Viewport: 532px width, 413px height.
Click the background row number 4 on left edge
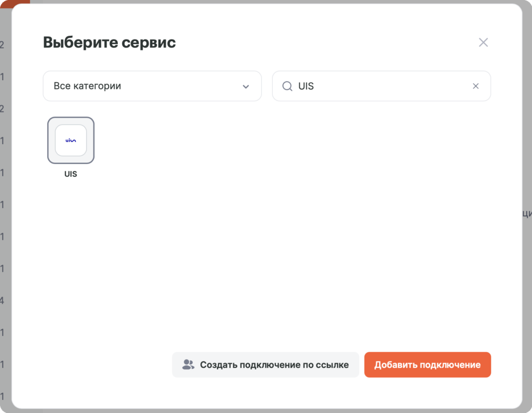tap(2, 300)
